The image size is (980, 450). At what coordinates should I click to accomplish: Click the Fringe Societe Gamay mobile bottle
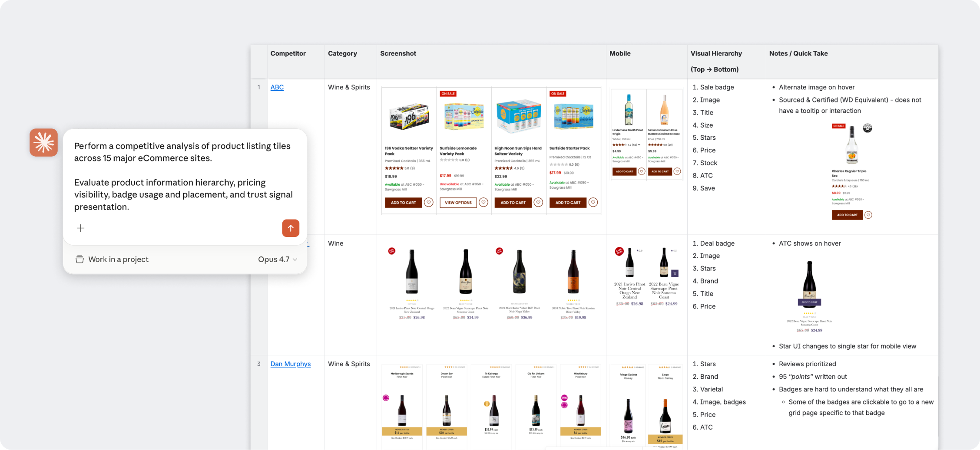point(628,416)
